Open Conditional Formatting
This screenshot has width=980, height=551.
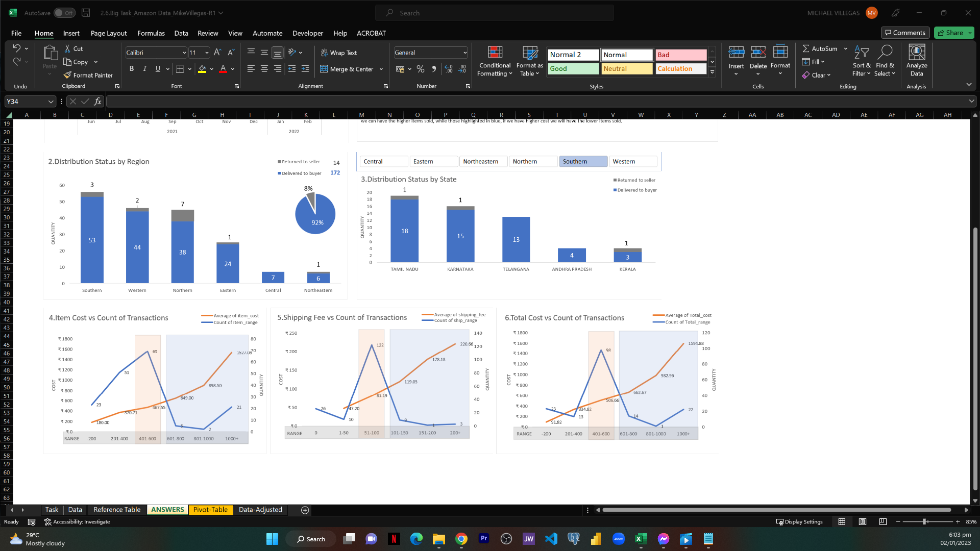coord(495,61)
